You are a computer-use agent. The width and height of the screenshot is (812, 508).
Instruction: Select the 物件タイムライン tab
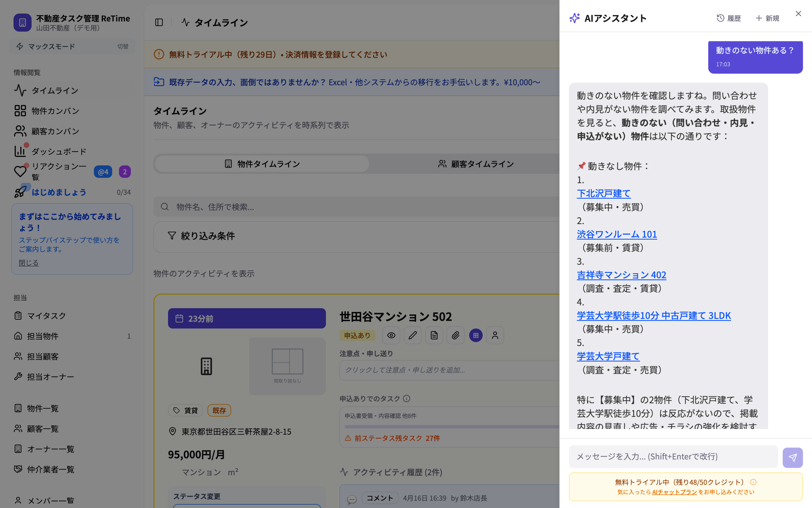tap(262, 164)
